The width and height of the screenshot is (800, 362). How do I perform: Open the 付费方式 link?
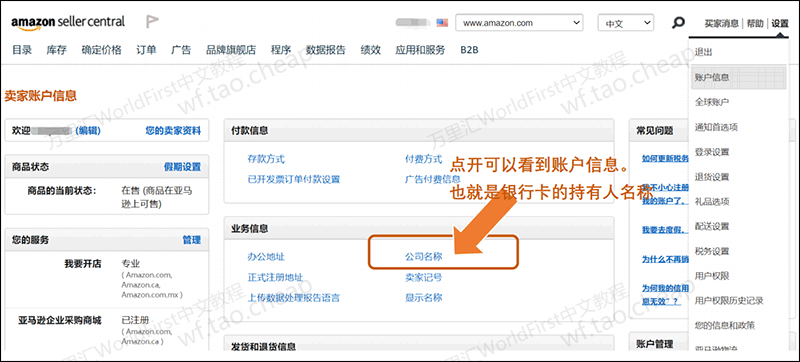click(x=424, y=159)
